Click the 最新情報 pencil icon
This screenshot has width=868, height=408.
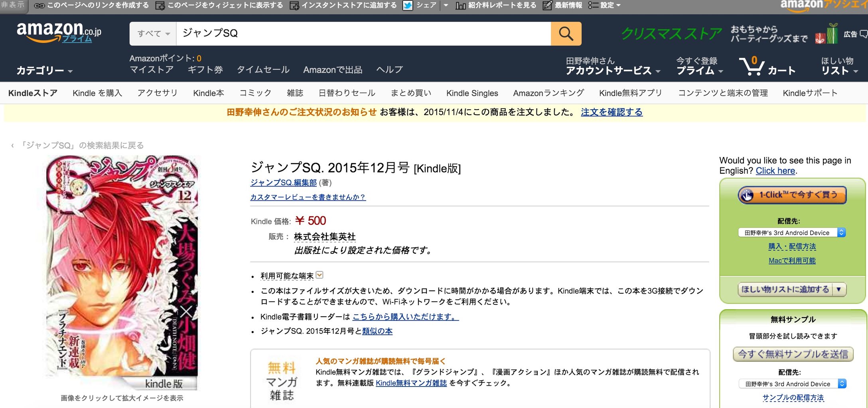(548, 6)
